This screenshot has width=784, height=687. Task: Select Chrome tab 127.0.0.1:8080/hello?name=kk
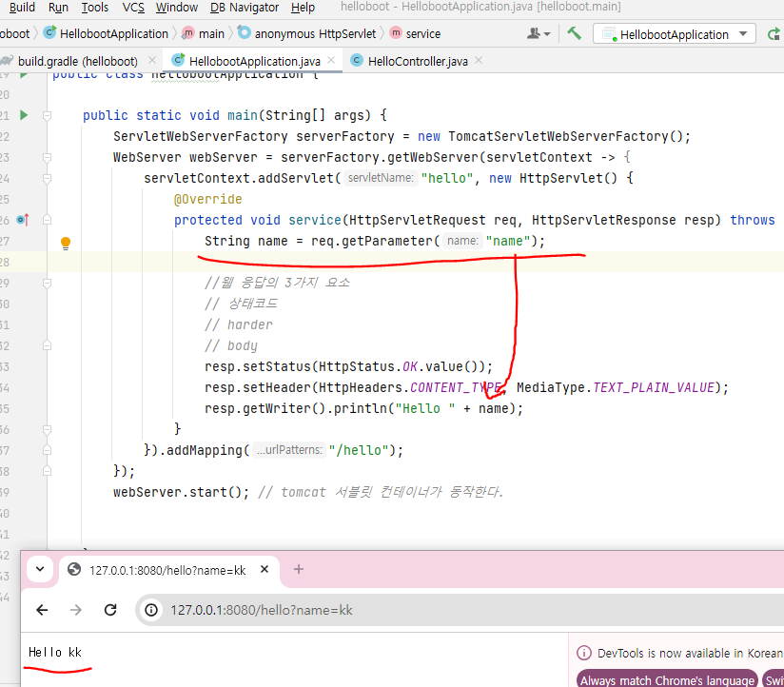coord(167,571)
